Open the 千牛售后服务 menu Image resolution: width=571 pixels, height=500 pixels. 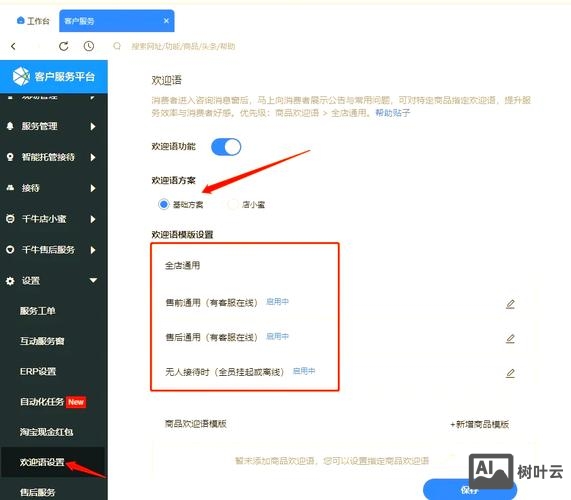coord(48,250)
